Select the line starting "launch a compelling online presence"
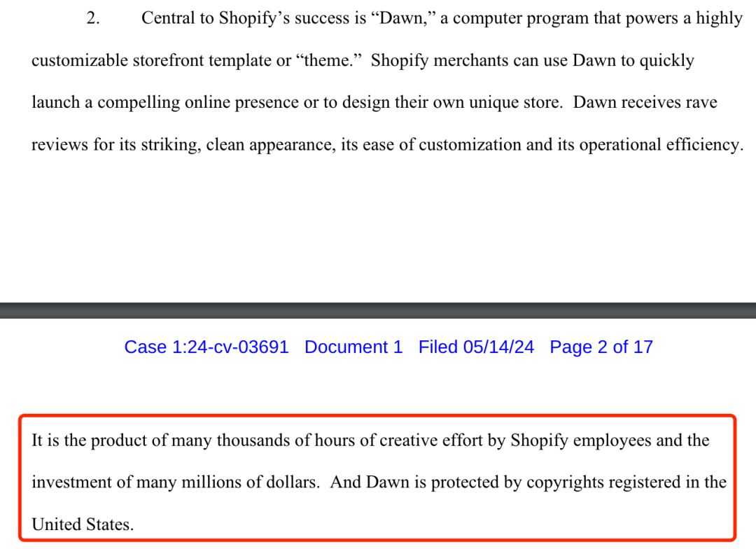 (374, 102)
